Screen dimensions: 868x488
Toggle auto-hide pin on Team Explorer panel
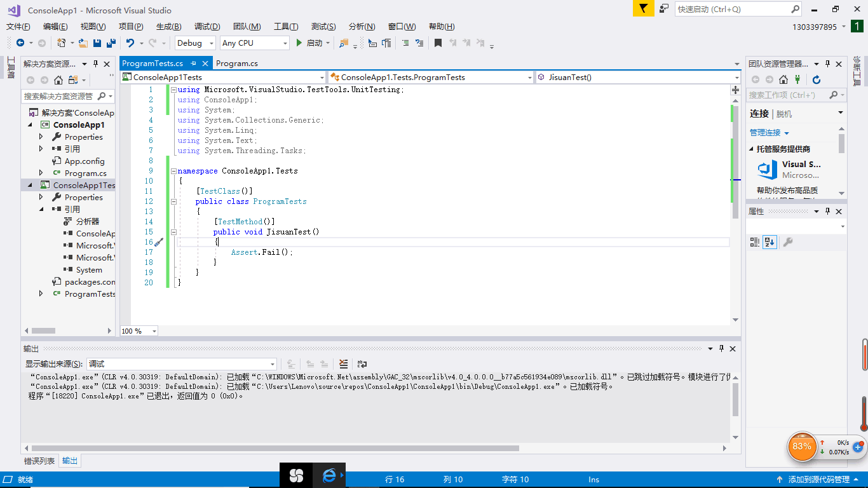pos(828,64)
